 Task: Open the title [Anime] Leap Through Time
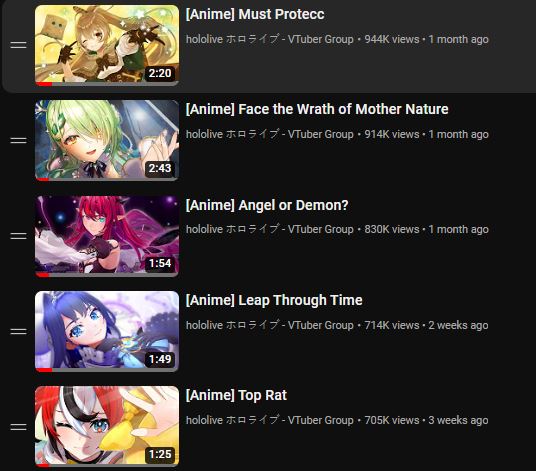coord(274,300)
